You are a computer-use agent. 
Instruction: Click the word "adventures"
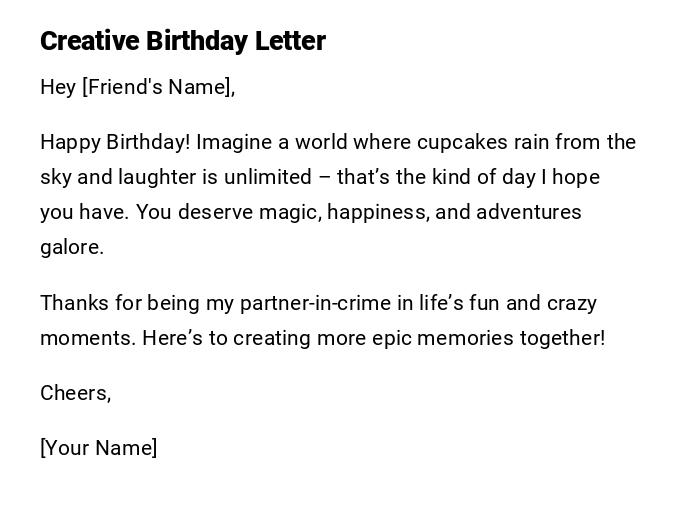click(x=529, y=212)
